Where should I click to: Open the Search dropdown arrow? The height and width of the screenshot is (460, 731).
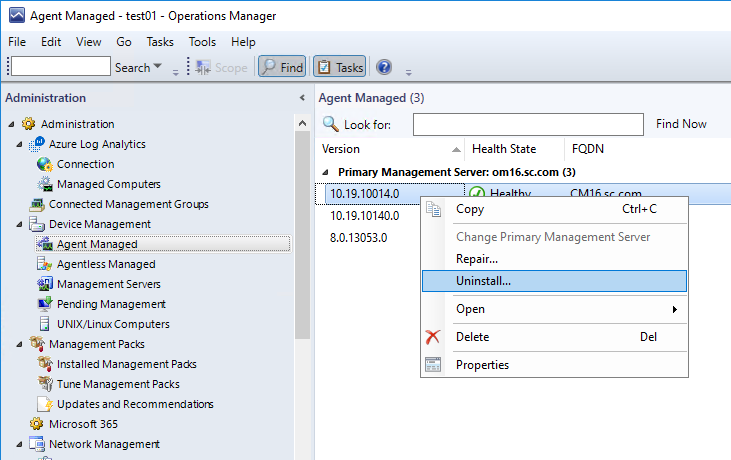(158, 67)
